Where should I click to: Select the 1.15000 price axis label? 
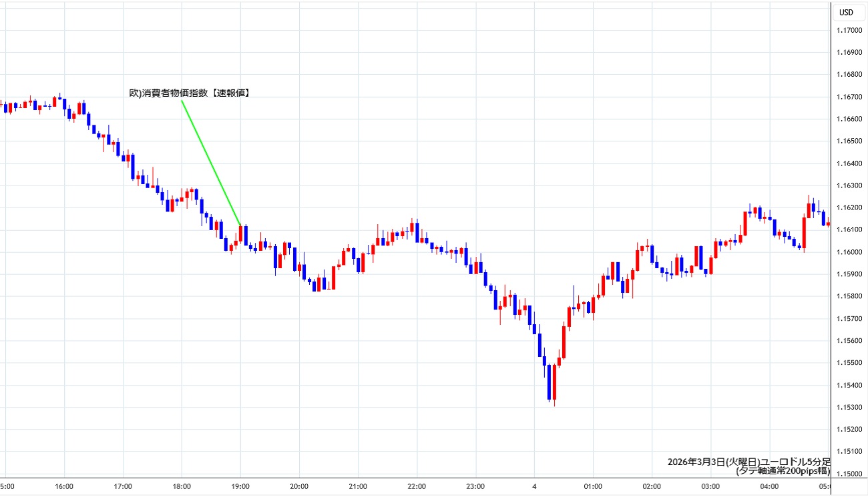click(850, 474)
